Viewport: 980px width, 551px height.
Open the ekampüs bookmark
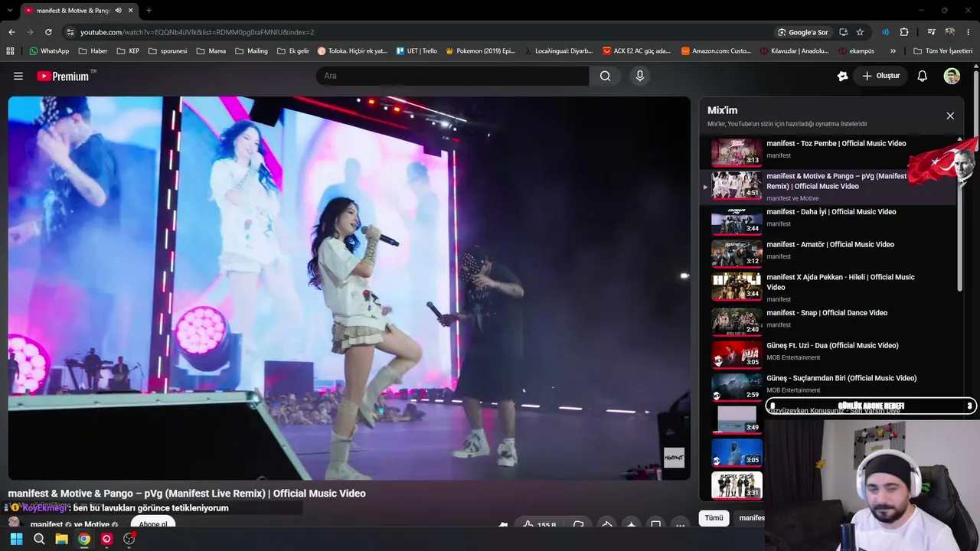click(856, 51)
